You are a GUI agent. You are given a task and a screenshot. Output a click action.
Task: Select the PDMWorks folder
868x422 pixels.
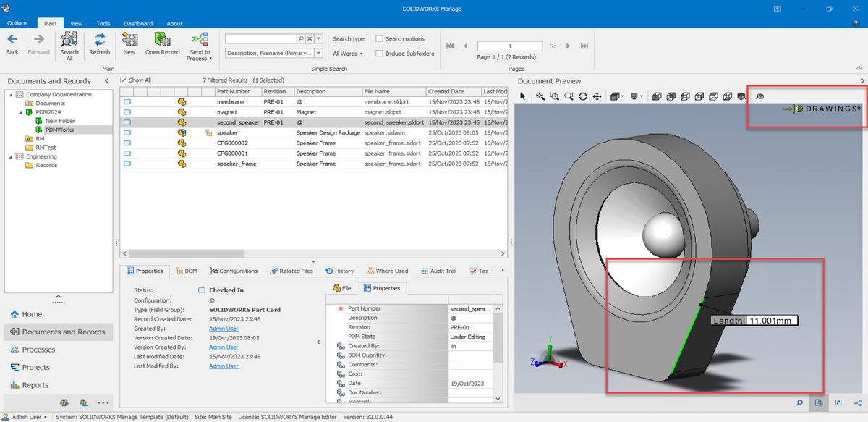pyautogui.click(x=59, y=130)
